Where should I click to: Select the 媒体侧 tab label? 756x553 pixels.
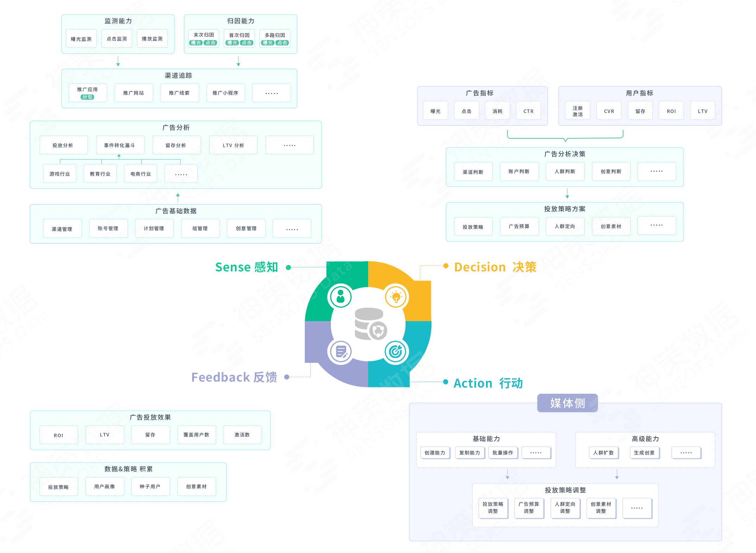[567, 403]
